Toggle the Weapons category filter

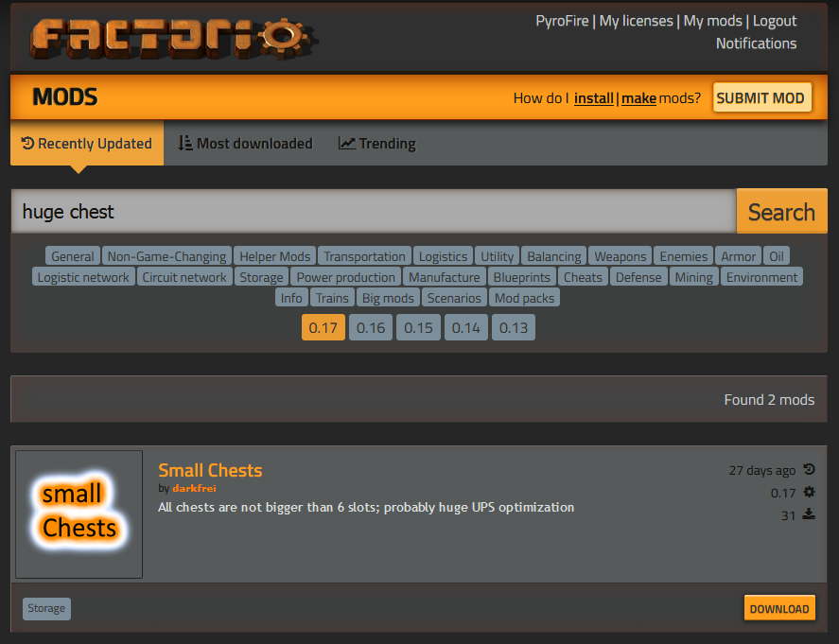(x=621, y=256)
